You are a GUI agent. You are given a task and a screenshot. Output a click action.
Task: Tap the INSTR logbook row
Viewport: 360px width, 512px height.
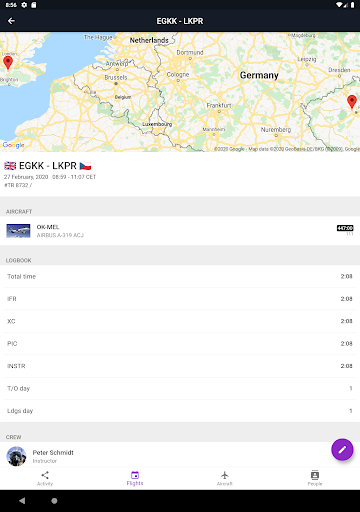pos(180,366)
